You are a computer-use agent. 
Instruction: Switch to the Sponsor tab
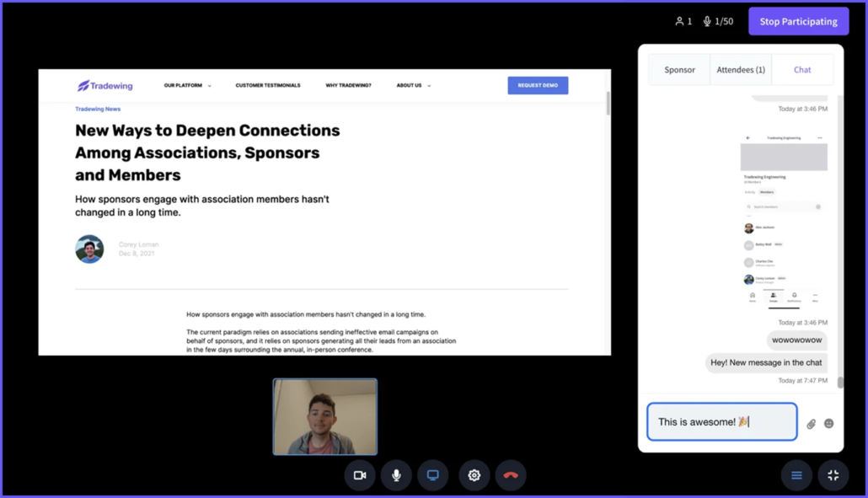[679, 70]
